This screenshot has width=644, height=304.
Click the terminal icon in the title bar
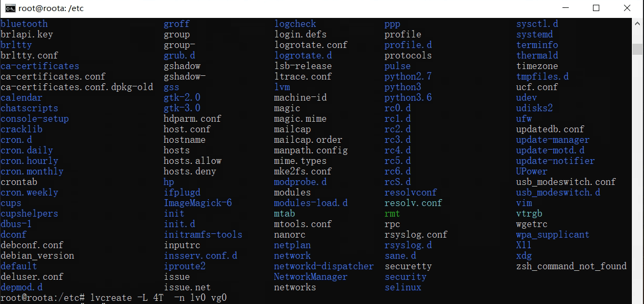tap(10, 8)
